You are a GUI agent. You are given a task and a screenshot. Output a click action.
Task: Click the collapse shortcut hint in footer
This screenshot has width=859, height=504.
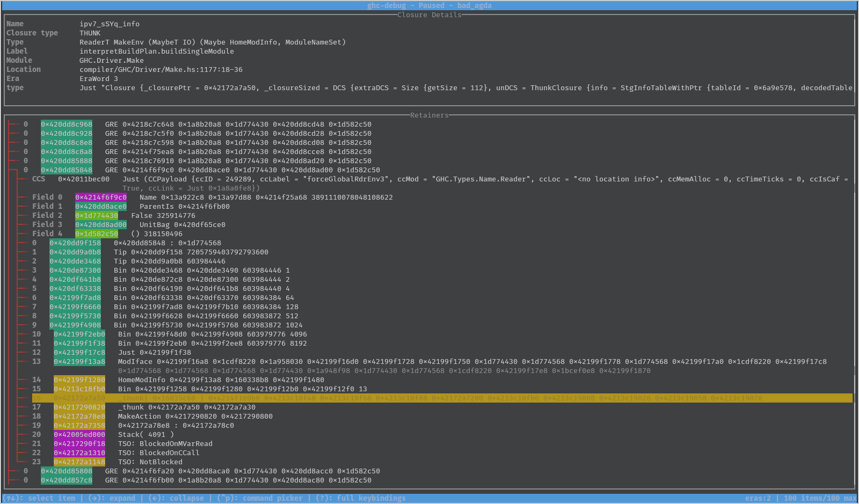coord(176,498)
